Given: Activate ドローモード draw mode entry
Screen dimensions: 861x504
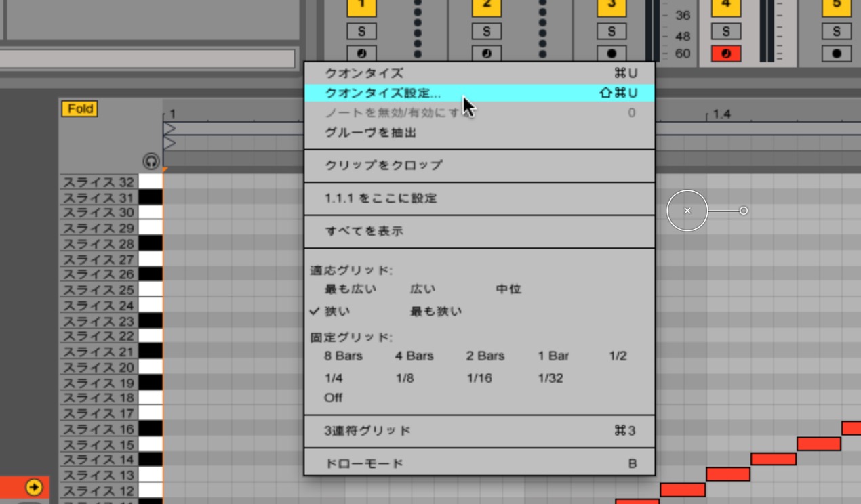Looking at the screenshot, I should click(x=479, y=464).
